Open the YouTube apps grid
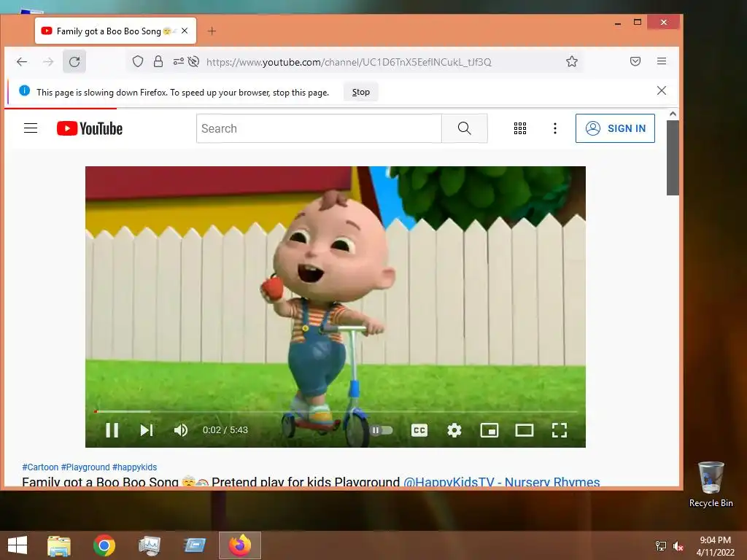Screen dimensions: 747x560 pos(520,128)
